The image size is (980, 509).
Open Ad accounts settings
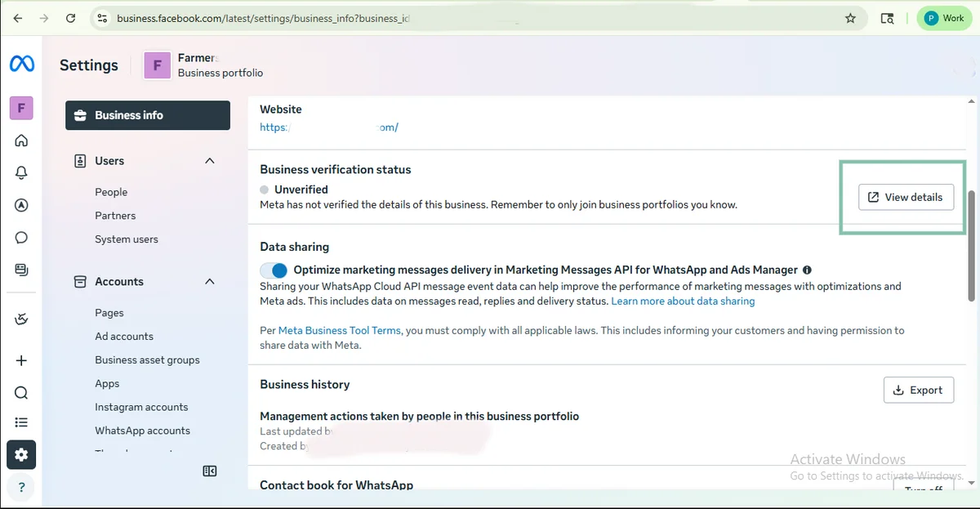(124, 337)
